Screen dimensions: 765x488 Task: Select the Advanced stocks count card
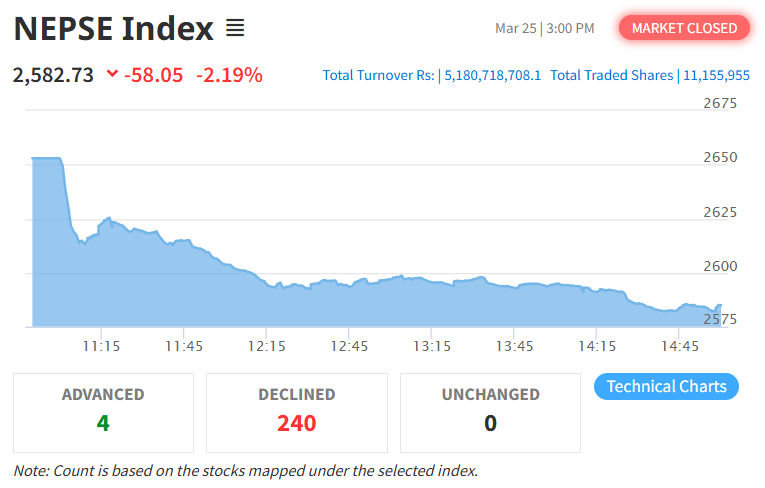[103, 411]
